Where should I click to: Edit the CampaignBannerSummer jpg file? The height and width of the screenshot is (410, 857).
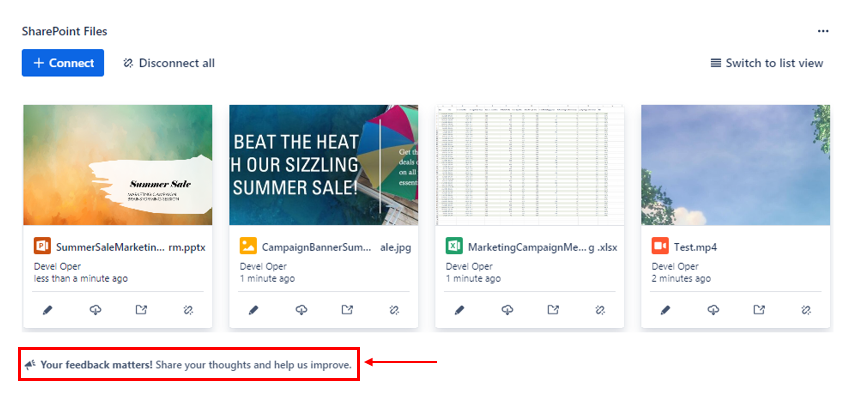pyautogui.click(x=254, y=310)
